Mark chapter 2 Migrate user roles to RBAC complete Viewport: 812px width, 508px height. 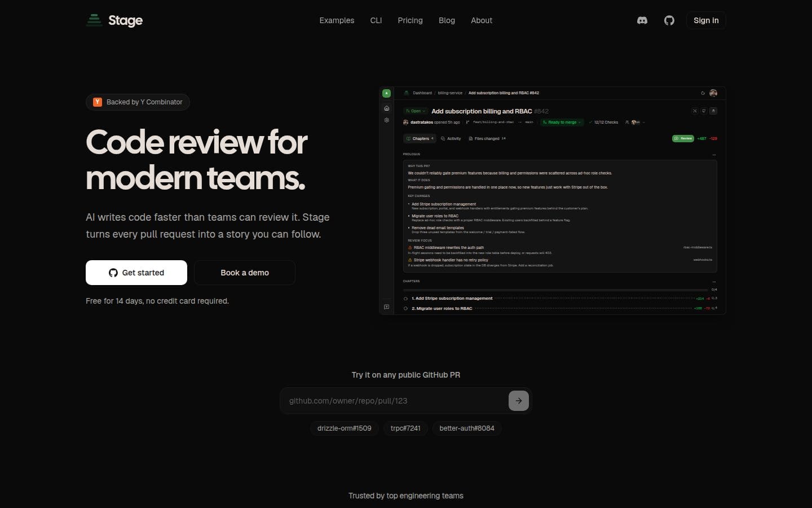click(x=405, y=309)
